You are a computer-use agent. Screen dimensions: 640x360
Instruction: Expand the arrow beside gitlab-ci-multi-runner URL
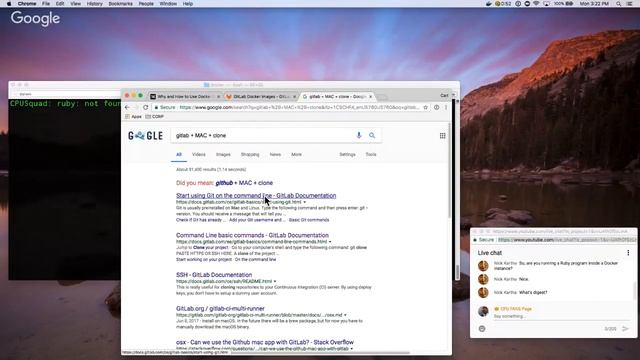pos(345,315)
